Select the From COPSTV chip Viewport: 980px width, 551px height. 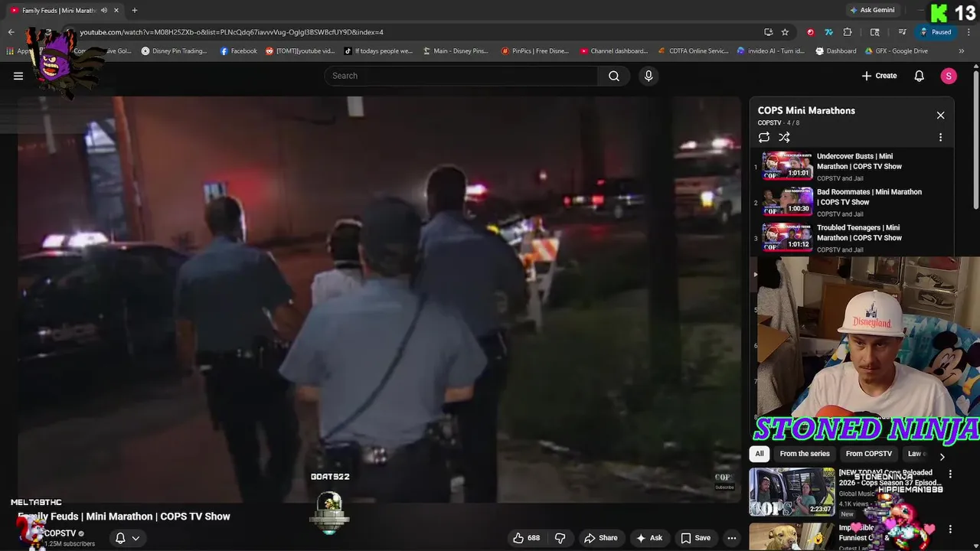[869, 454]
